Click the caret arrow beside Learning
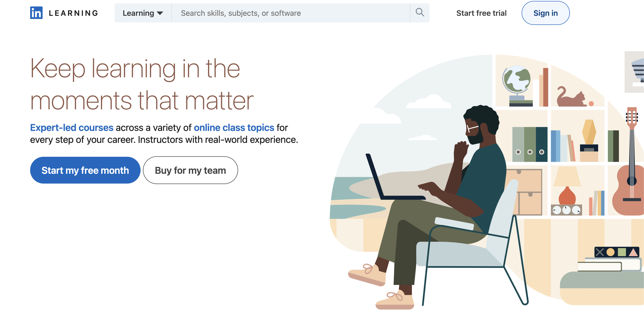644x314 pixels. point(160,13)
